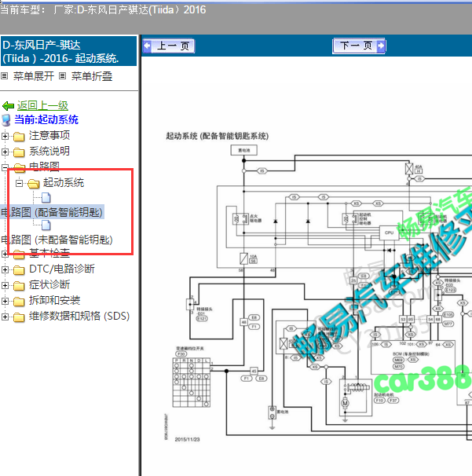Image resolution: width=472 pixels, height=476 pixels.
Task: Open the 注意事项 folder
Action: [49, 135]
